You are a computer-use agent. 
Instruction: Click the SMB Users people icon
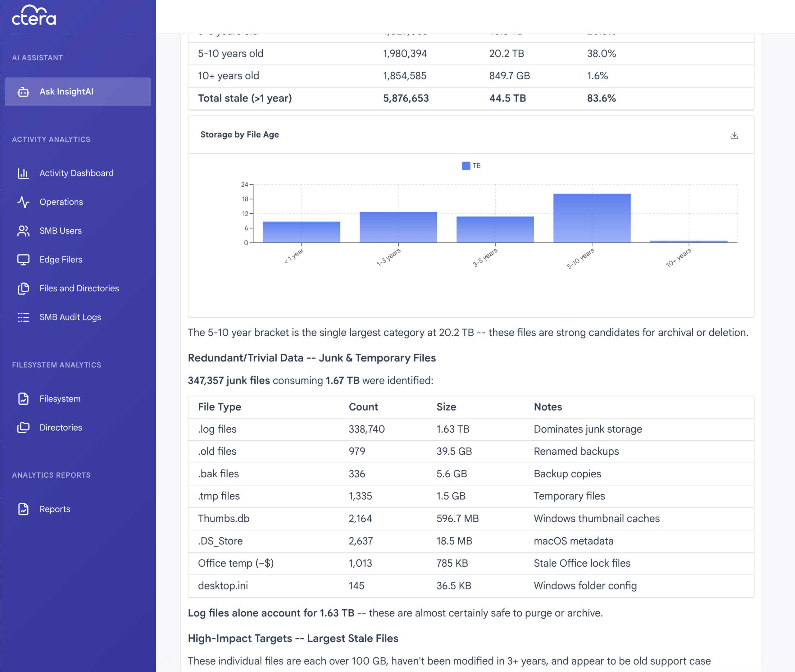(23, 231)
